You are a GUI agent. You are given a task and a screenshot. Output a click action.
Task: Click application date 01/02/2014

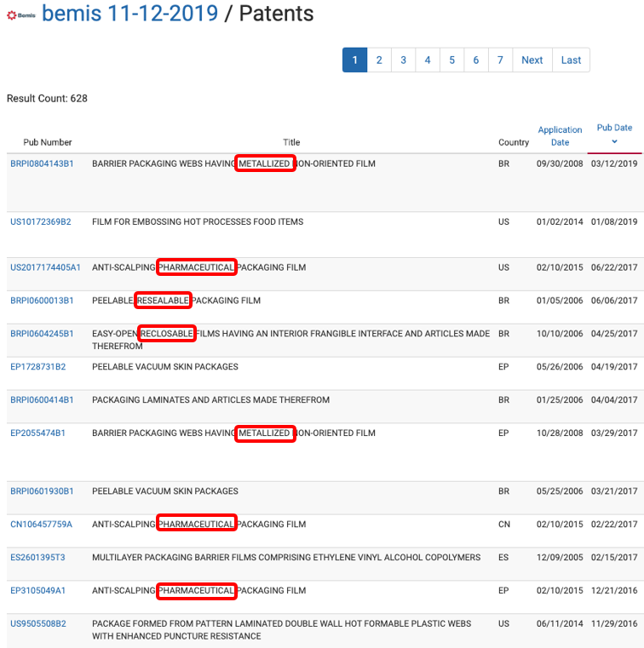tap(560, 222)
